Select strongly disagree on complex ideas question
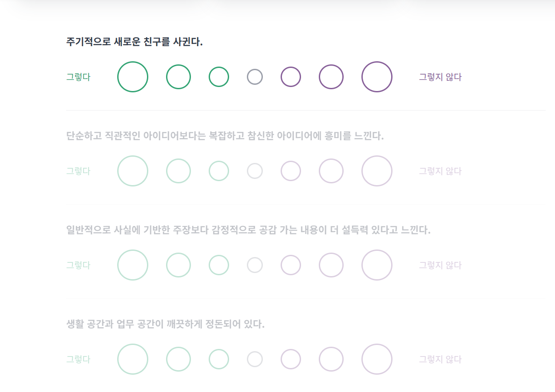Screen dimensions: 555x392 pyautogui.click(x=377, y=170)
